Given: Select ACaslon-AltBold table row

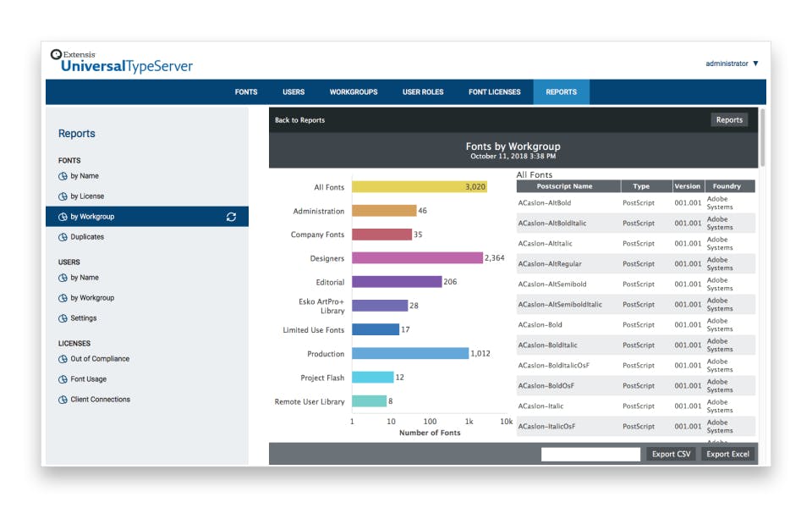Looking at the screenshot, I should pyautogui.click(x=636, y=202).
